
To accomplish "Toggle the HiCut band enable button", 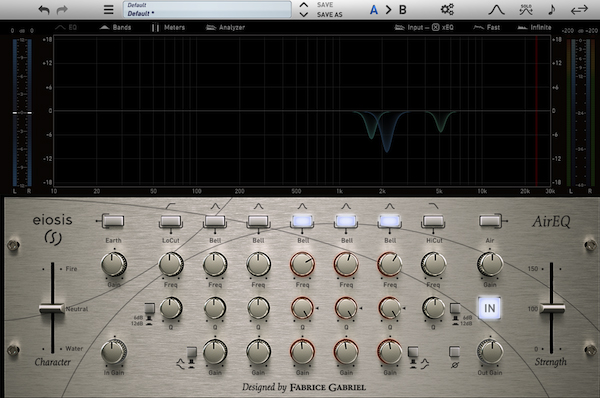I will pos(434,221).
